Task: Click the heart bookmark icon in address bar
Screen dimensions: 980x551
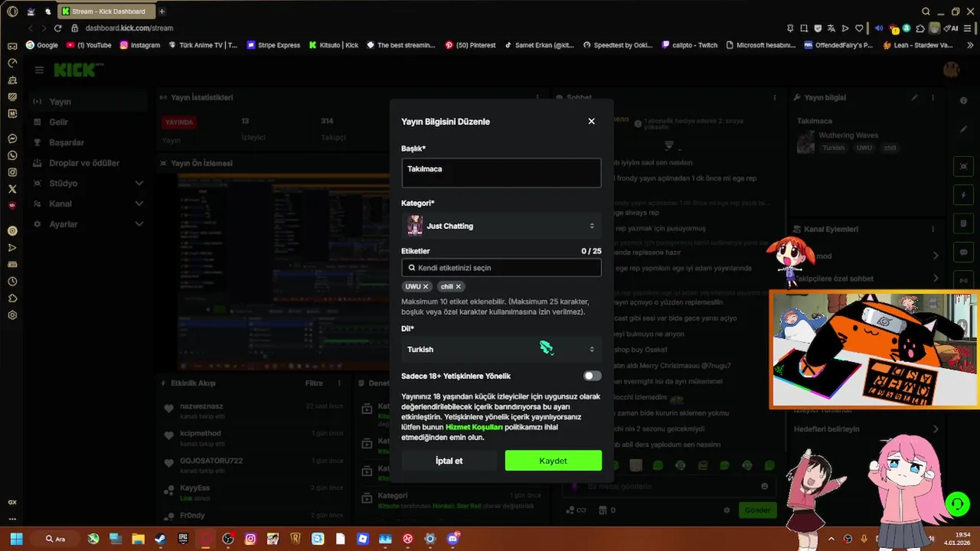Action: 858,28
